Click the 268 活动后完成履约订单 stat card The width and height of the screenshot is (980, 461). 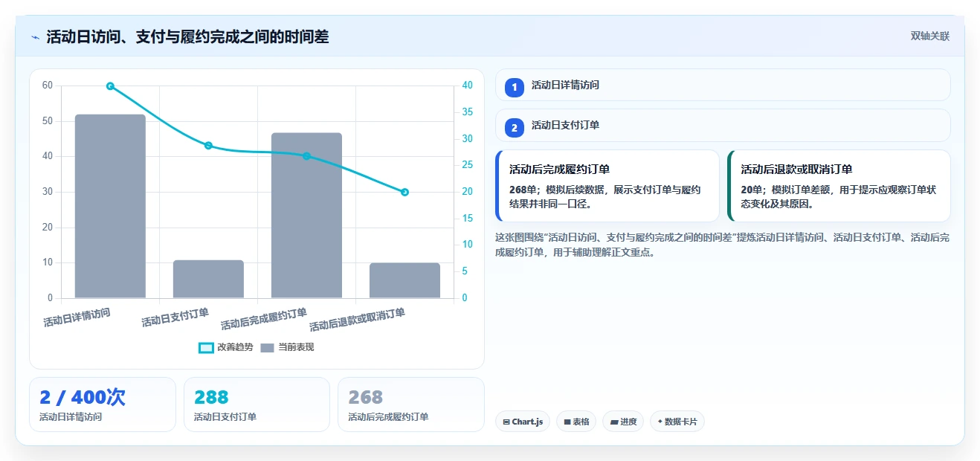point(411,404)
